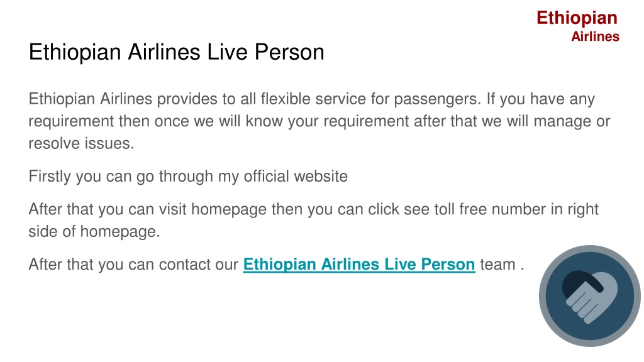Image resolution: width=644 pixels, height=362 pixels.
Task: Open the Ethiopian Airlines Live Person hyperlink
Action: [359, 265]
